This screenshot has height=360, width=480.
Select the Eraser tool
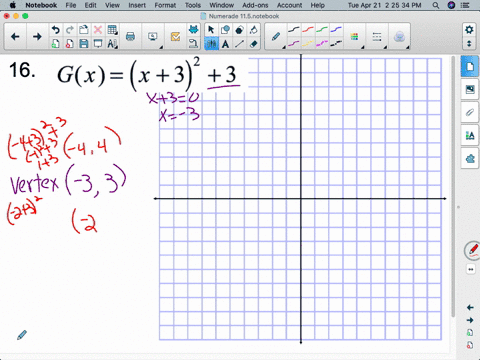[253, 44]
